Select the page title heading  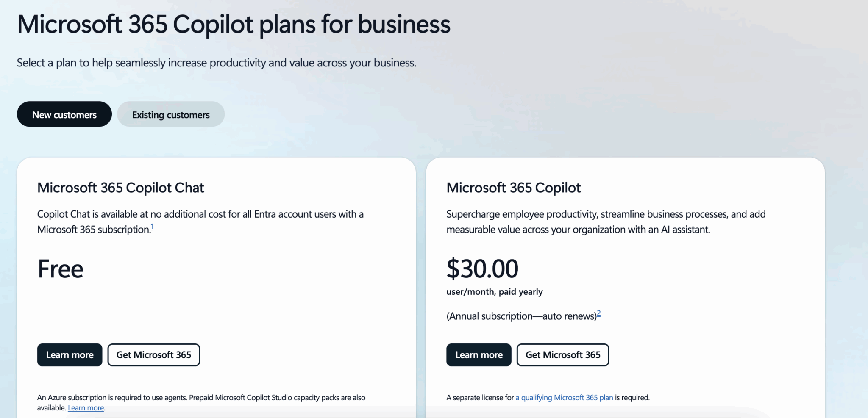[x=234, y=24]
